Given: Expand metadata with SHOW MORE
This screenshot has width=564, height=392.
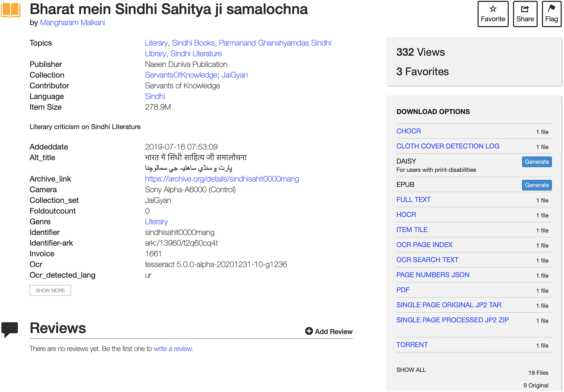Looking at the screenshot, I should 50,290.
